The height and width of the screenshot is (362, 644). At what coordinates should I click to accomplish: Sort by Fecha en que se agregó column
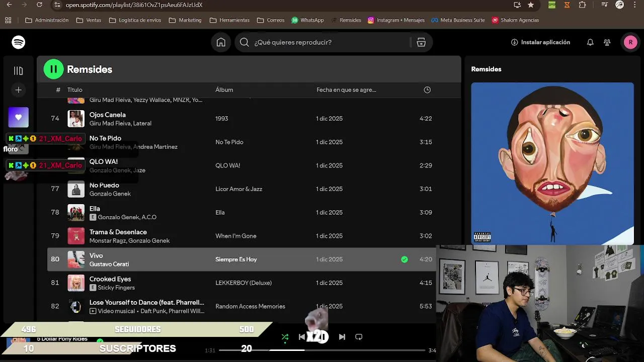pos(346,90)
